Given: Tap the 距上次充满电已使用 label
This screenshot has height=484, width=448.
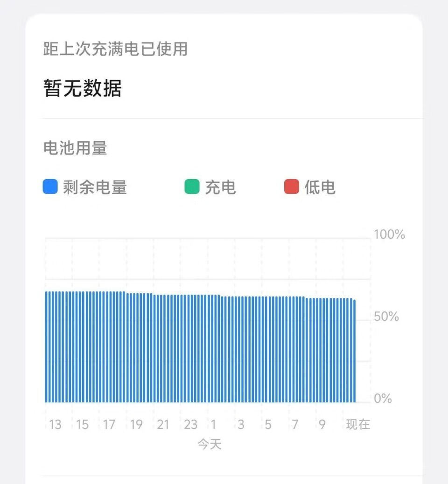Looking at the screenshot, I should [115, 49].
